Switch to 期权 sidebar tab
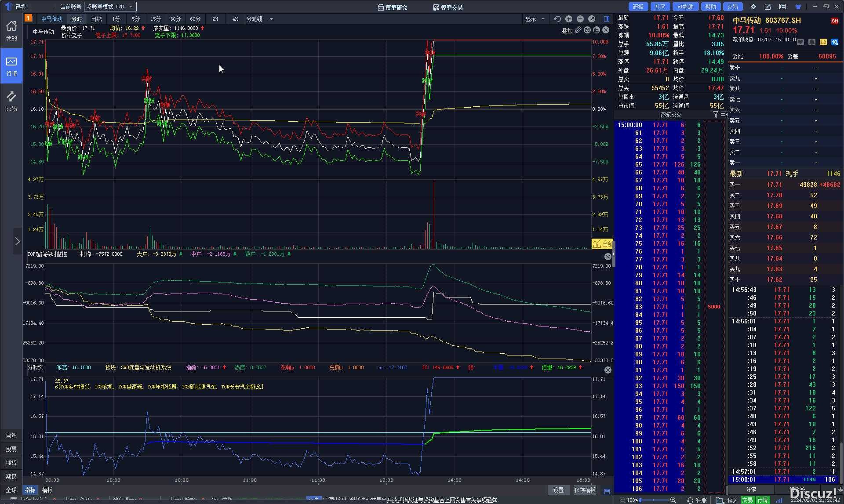This screenshot has height=504, width=844. coord(11,476)
